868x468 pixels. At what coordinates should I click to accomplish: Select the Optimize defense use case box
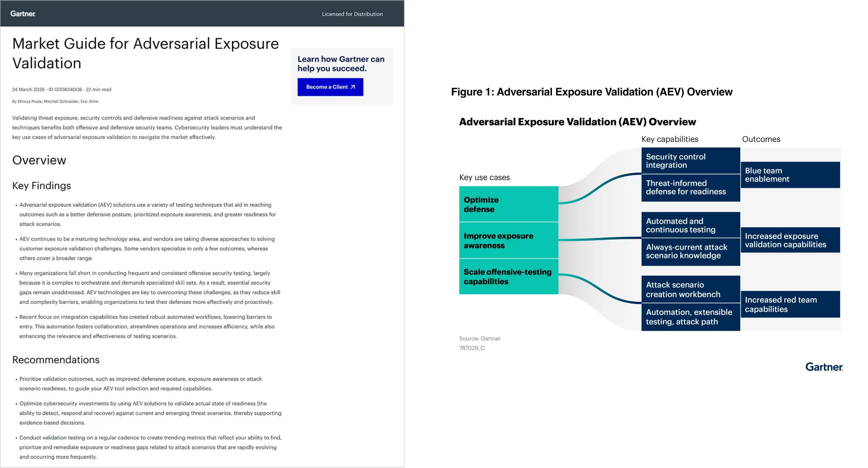(x=508, y=204)
